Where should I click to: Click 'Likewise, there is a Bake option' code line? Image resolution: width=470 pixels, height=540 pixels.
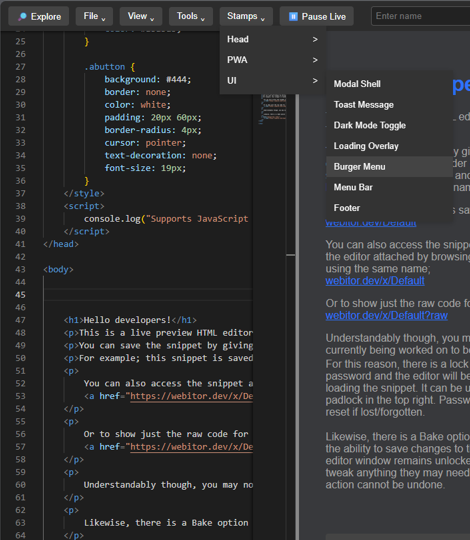[166, 523]
